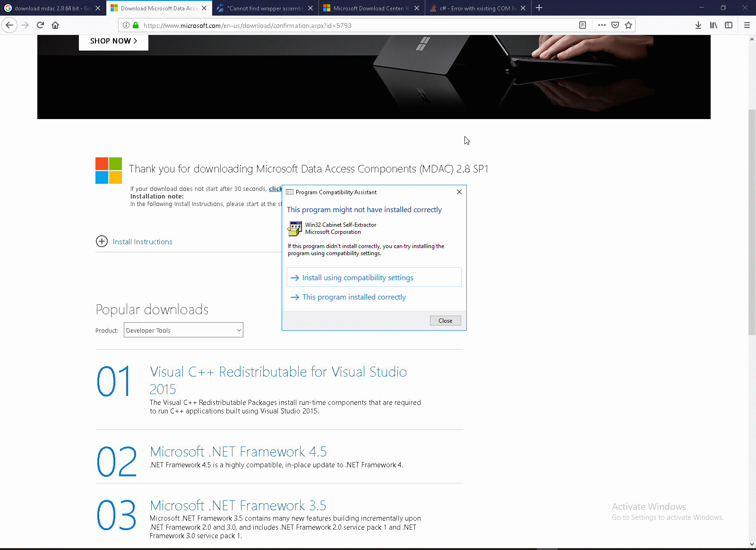Image resolution: width=756 pixels, height=550 pixels.
Task: Click the large '01' ranking number
Action: coord(114,381)
